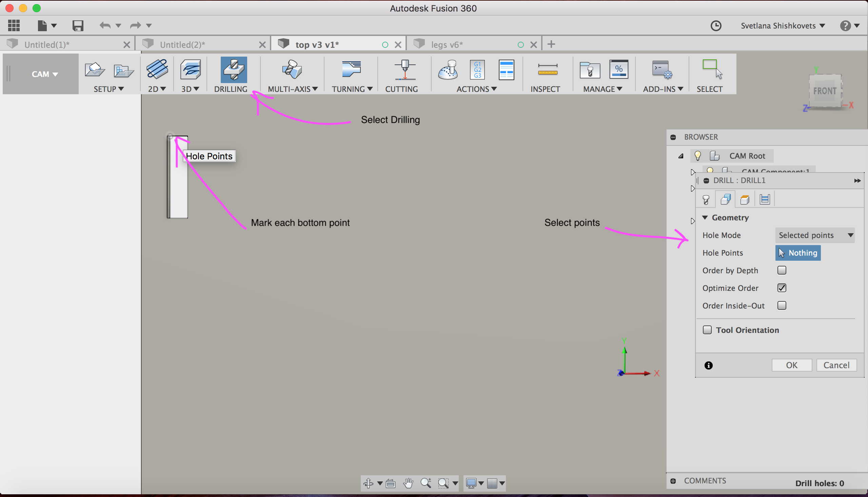Open the MANAGE dropdown menu
This screenshot has width=868, height=497.
tap(603, 89)
